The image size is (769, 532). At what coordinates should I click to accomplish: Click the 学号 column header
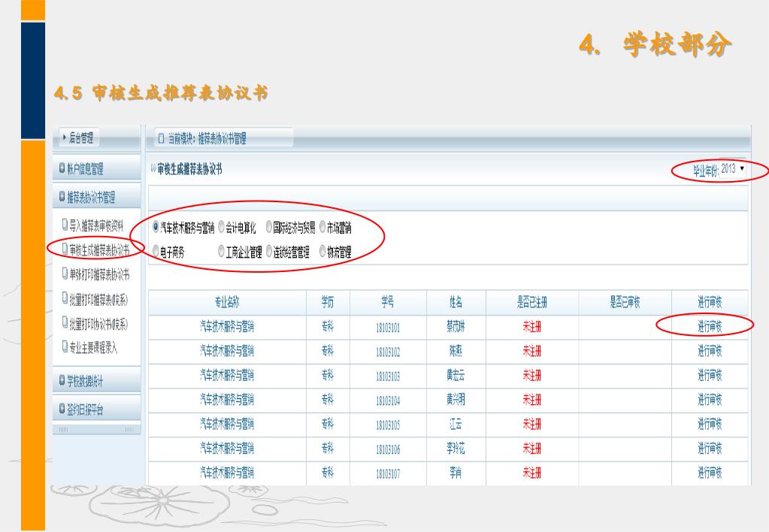point(387,302)
